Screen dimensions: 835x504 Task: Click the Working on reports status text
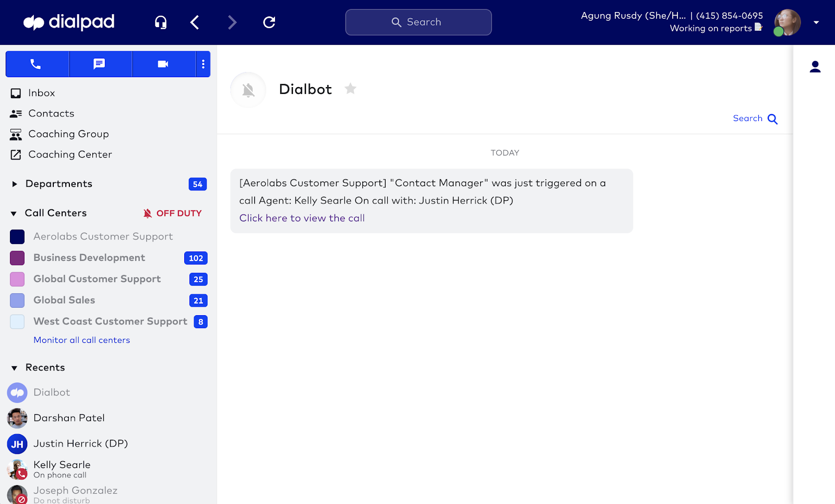[711, 28]
